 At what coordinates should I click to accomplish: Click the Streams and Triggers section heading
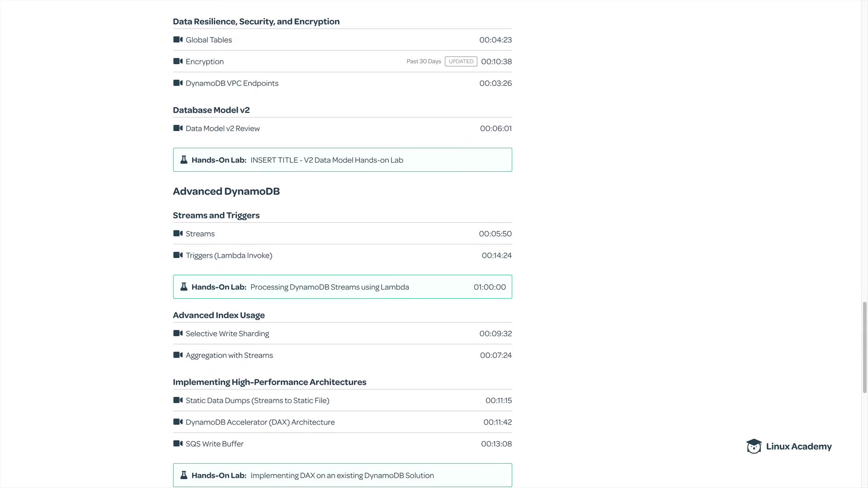coord(216,216)
